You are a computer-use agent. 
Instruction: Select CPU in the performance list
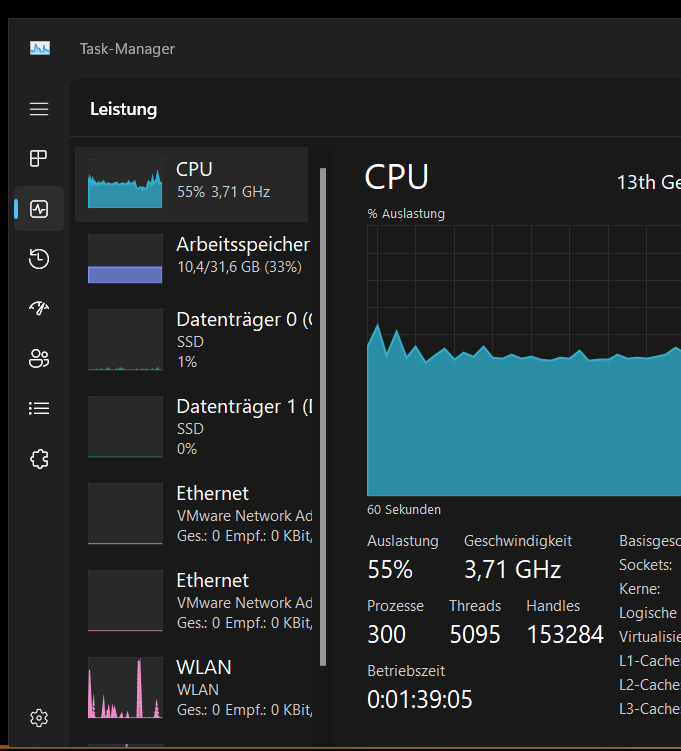pyautogui.click(x=192, y=184)
